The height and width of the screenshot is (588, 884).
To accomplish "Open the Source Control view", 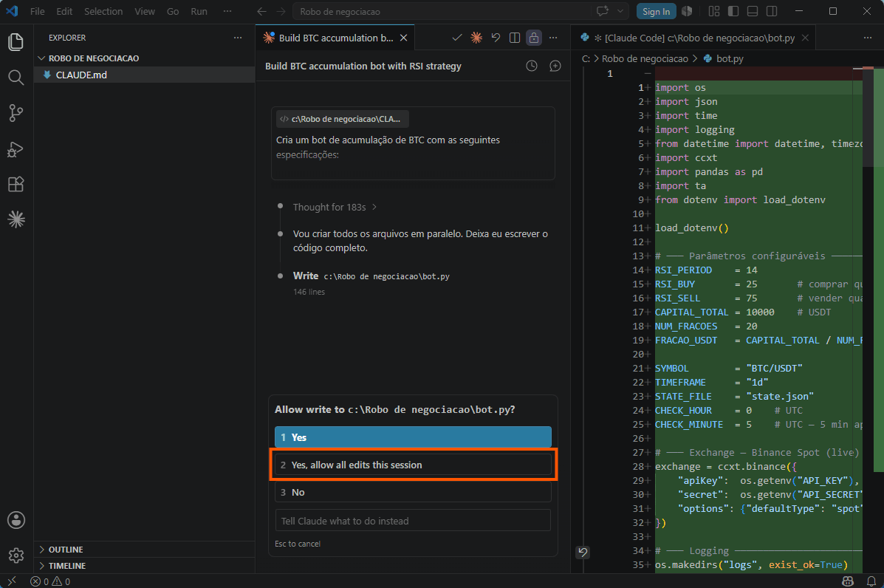I will click(x=16, y=113).
